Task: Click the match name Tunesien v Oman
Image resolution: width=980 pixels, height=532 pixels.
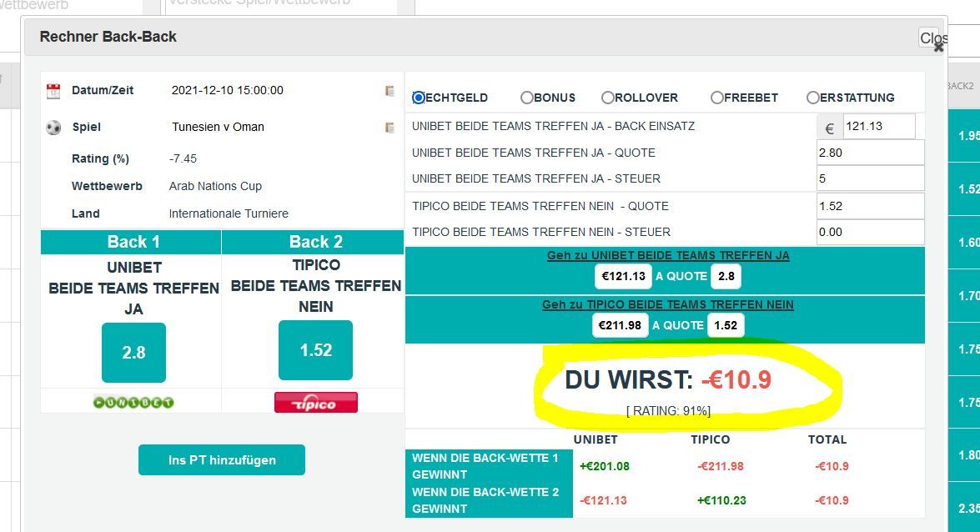Action: 219,127
